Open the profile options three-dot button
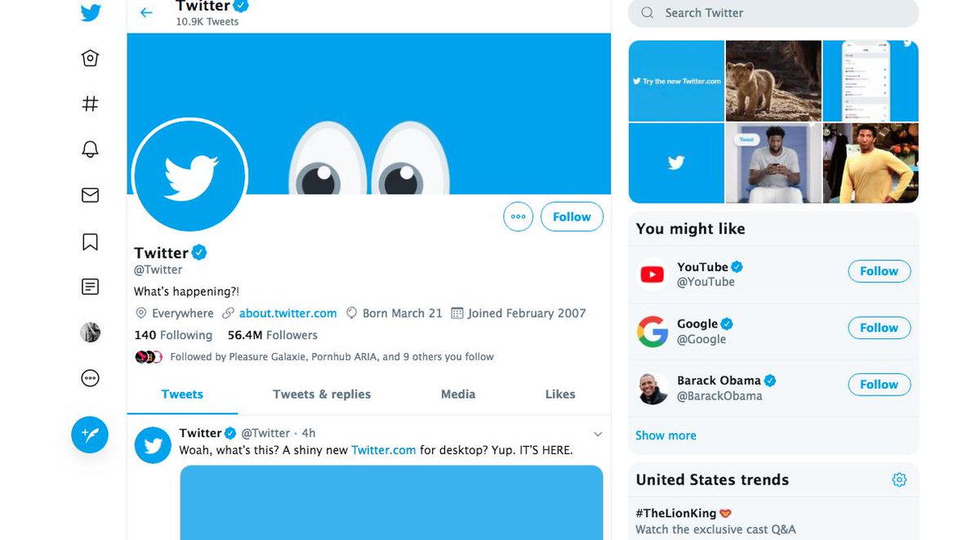980x540 pixels. (518, 217)
